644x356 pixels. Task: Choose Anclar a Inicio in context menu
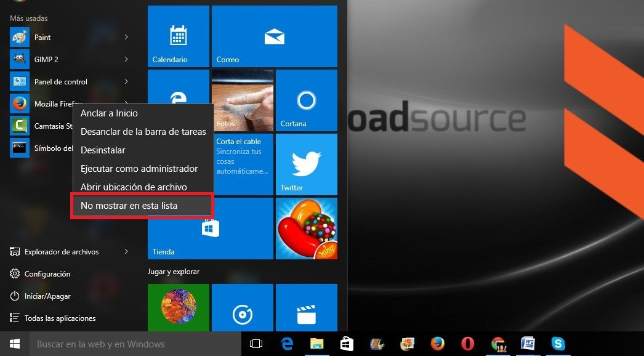143,113
